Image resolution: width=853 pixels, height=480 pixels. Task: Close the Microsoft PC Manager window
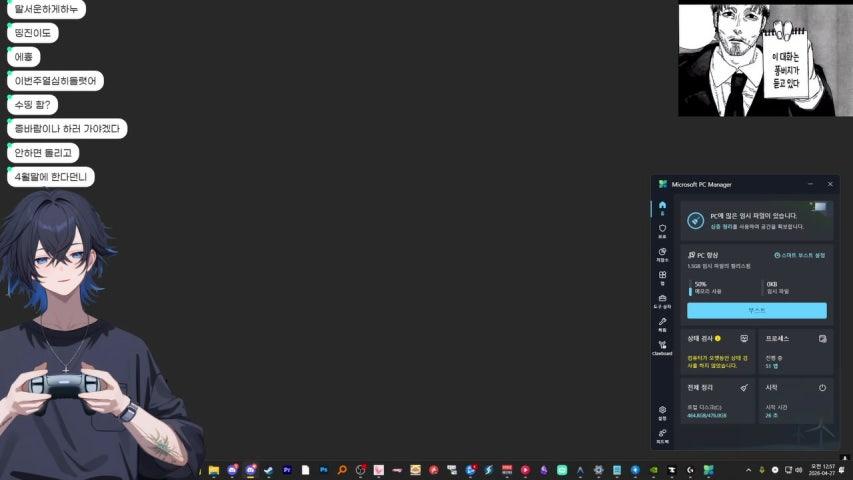[x=830, y=184]
